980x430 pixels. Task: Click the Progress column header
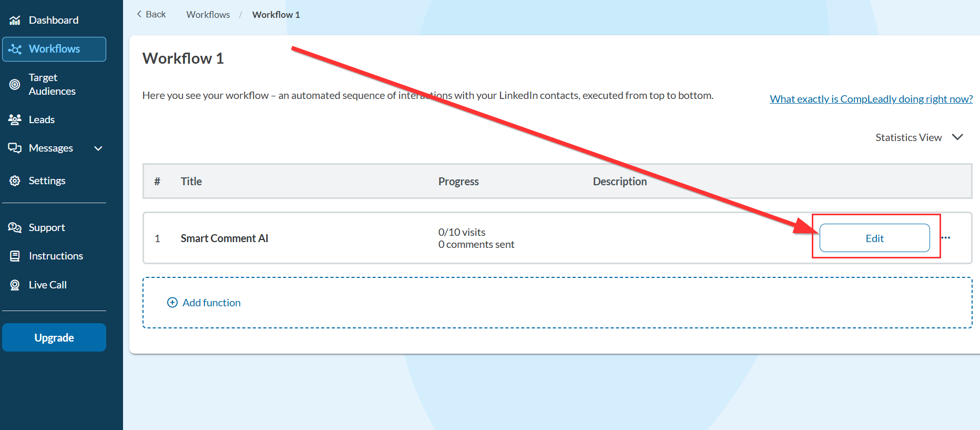tap(458, 182)
